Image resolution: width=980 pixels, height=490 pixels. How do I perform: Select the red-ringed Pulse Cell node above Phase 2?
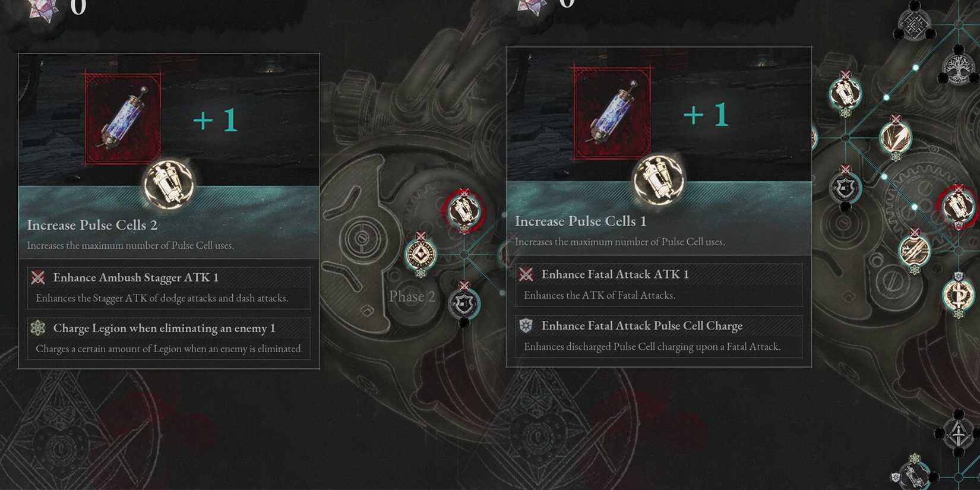tap(464, 210)
